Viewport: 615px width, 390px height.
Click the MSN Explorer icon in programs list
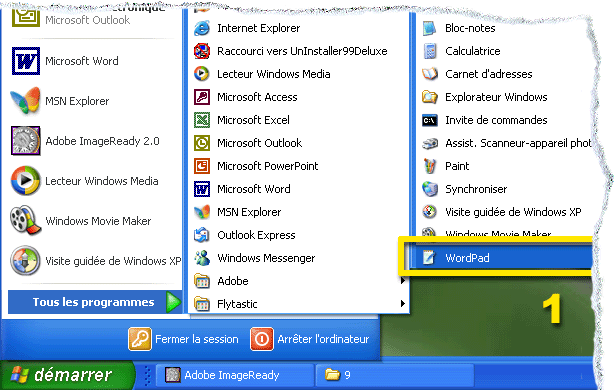(x=202, y=212)
